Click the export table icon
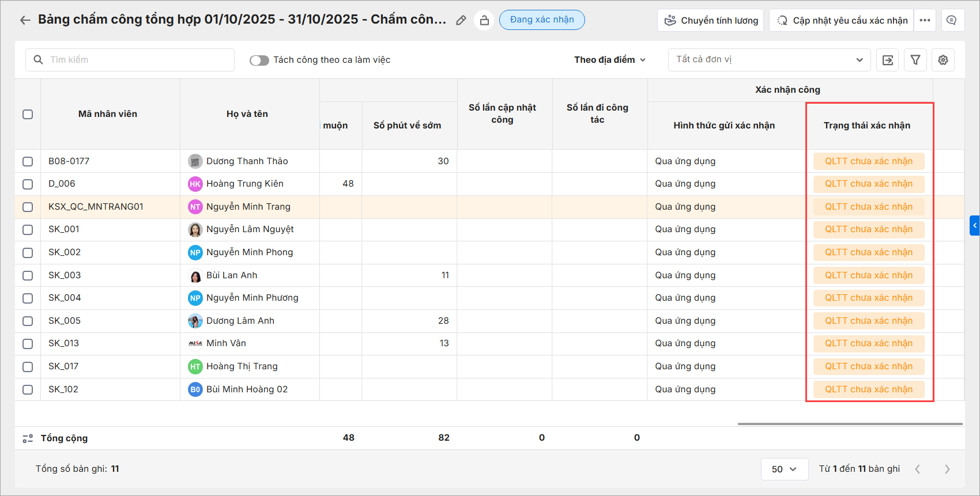 click(888, 60)
